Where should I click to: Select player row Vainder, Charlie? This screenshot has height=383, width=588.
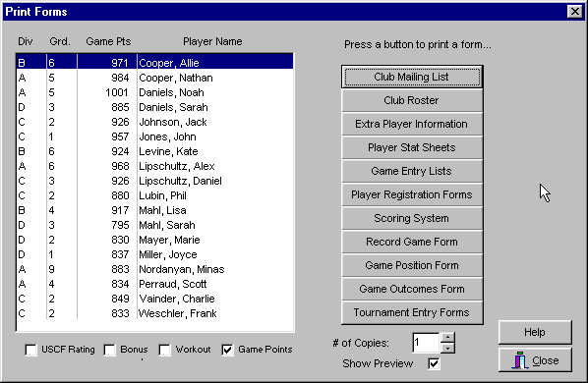(x=154, y=299)
